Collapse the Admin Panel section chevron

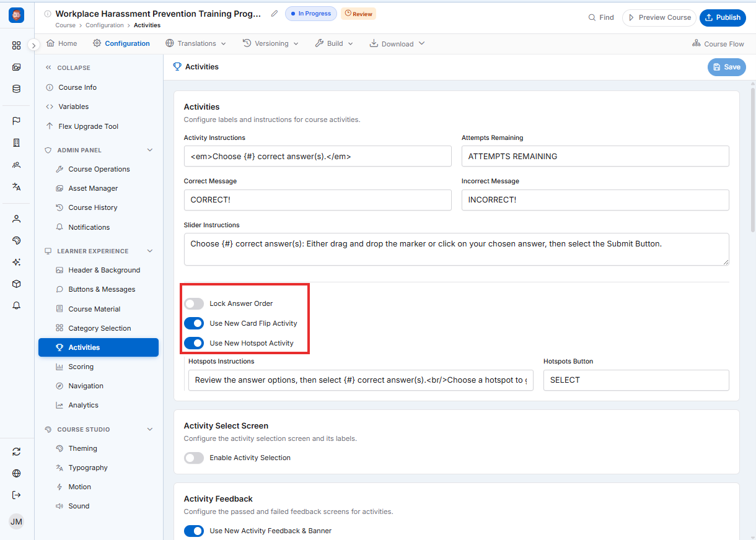point(149,150)
